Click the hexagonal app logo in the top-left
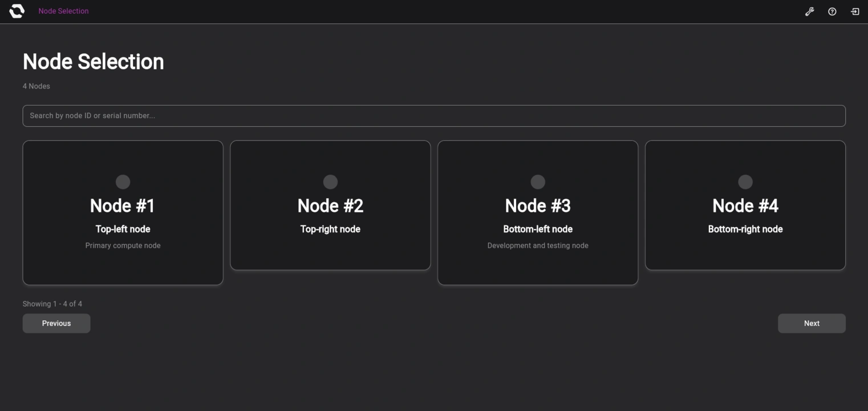The height and width of the screenshot is (411, 868). point(16,10)
